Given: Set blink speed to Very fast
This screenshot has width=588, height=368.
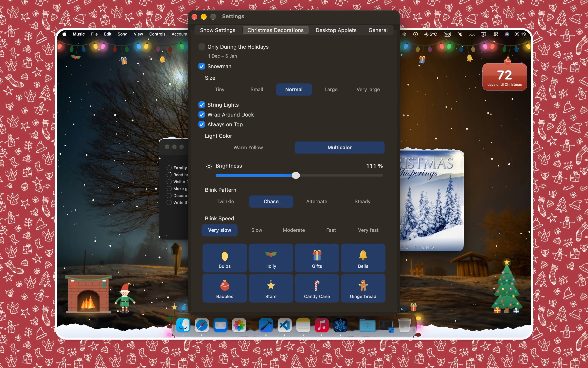Looking at the screenshot, I should (368, 230).
